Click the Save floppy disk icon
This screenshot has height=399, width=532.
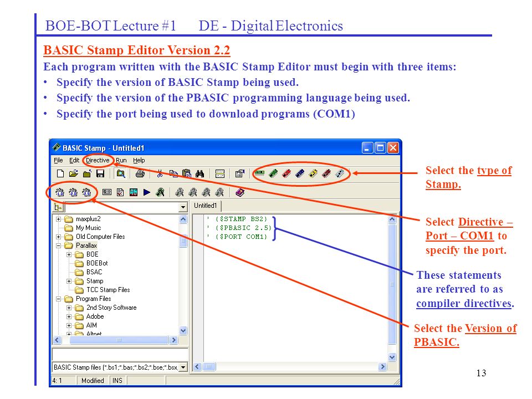(x=100, y=173)
